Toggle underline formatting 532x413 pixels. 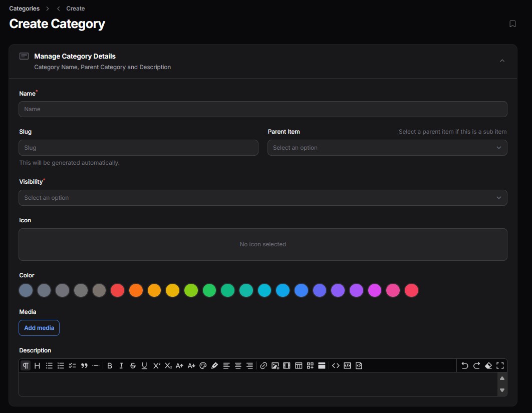[x=145, y=365]
